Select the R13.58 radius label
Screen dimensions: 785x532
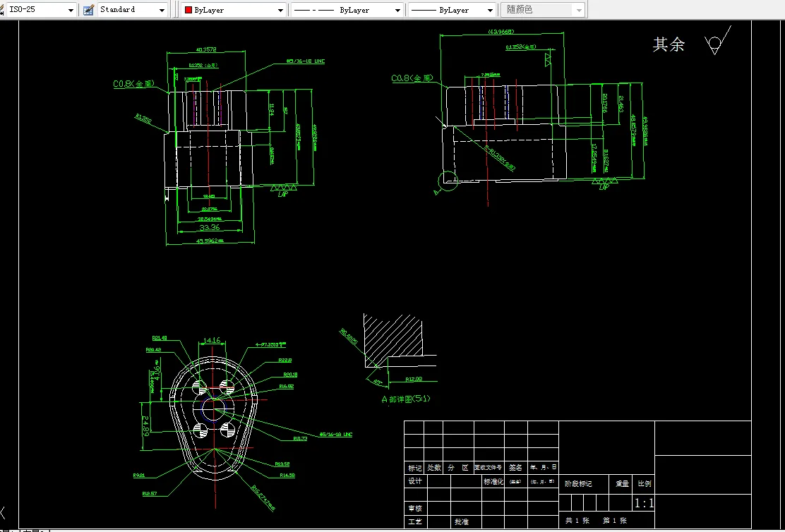click(282, 464)
